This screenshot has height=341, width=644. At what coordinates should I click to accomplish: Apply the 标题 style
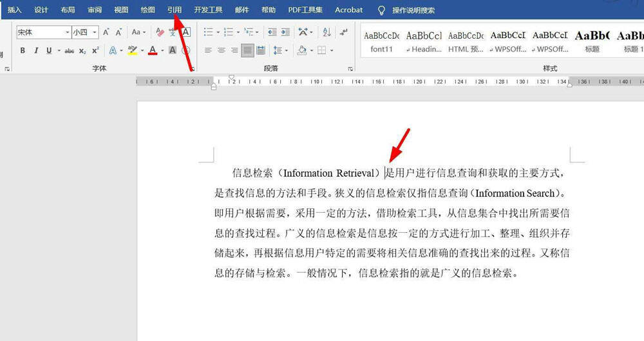(592, 42)
